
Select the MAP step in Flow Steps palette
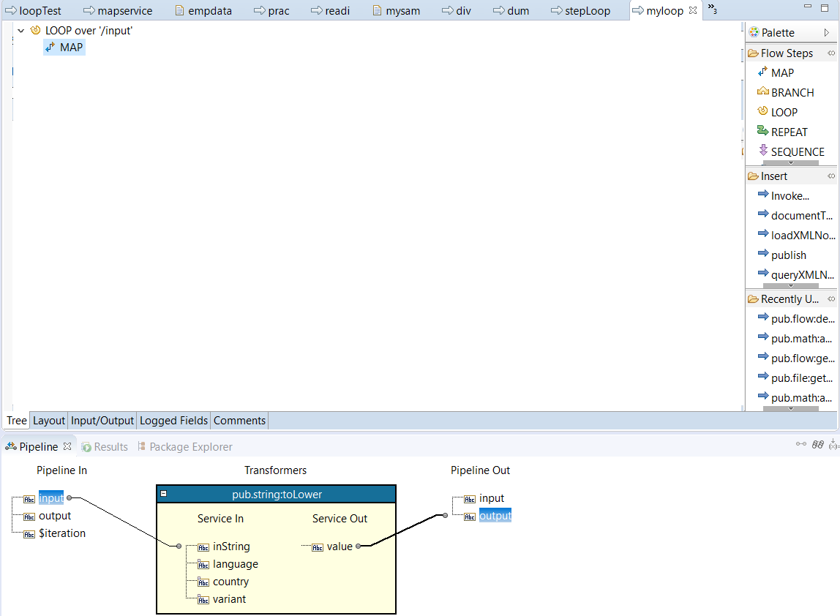[776, 72]
